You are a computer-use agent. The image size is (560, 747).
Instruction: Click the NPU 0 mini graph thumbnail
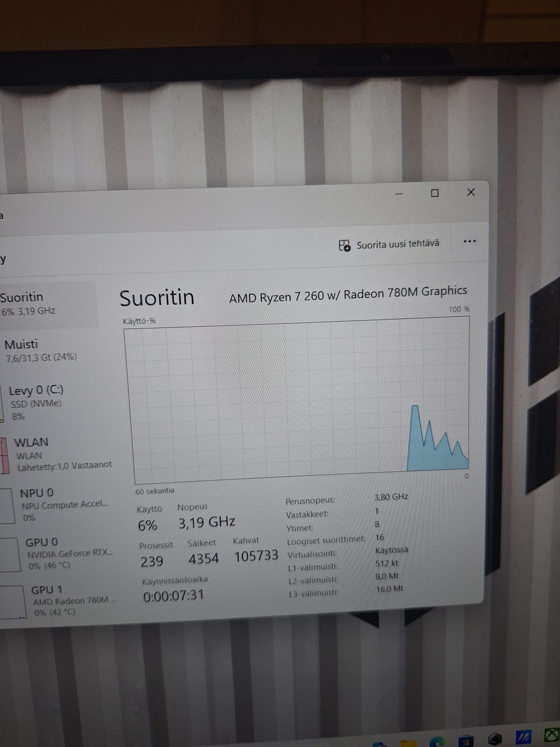[x=7, y=506]
